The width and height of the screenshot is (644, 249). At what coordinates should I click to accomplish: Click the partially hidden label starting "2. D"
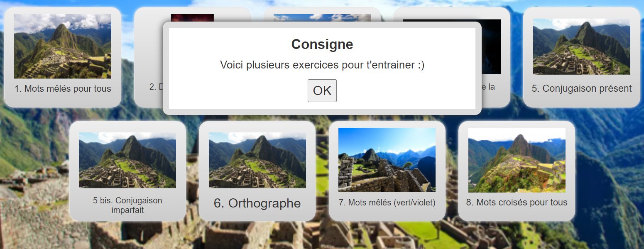point(153,87)
